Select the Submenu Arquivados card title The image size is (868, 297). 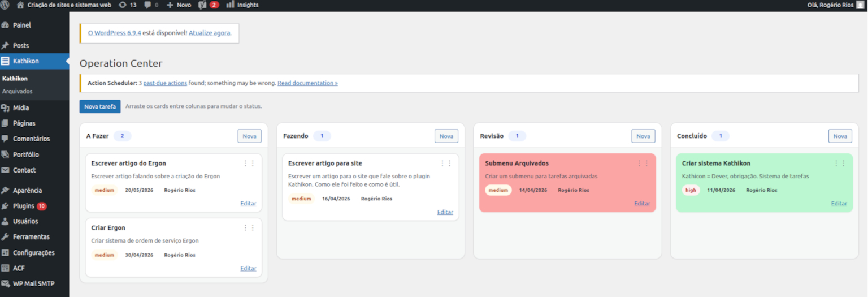[x=517, y=163]
